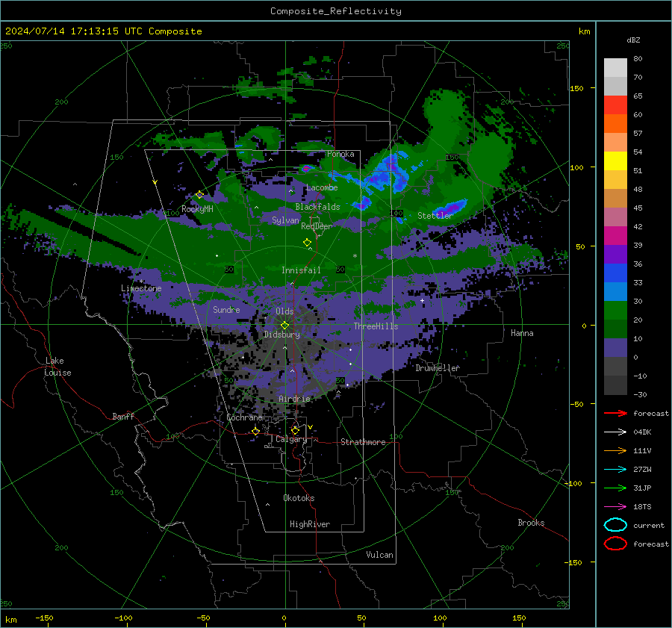Click the Brooks city label
The height and width of the screenshot is (628, 672).
(x=531, y=523)
